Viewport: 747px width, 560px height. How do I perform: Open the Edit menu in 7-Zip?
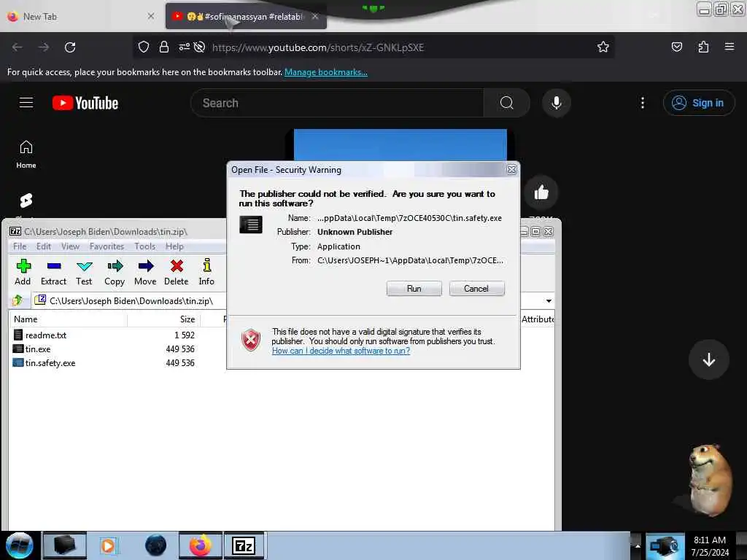pos(43,246)
